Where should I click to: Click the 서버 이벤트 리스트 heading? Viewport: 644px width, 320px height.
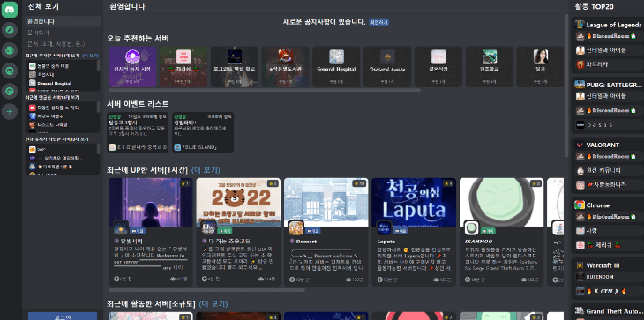pyautogui.click(x=138, y=104)
